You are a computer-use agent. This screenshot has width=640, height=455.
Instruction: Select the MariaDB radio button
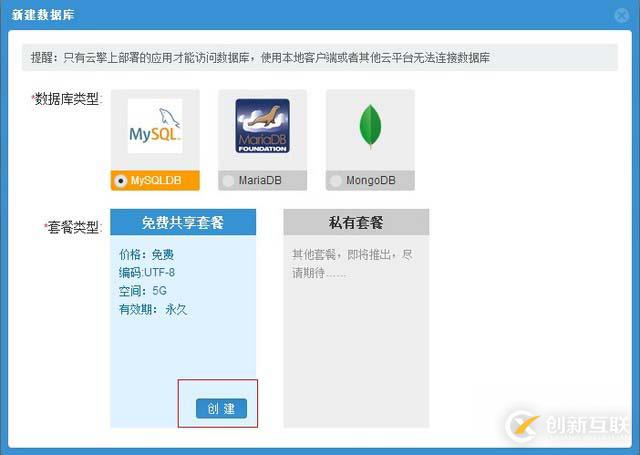click(228, 180)
